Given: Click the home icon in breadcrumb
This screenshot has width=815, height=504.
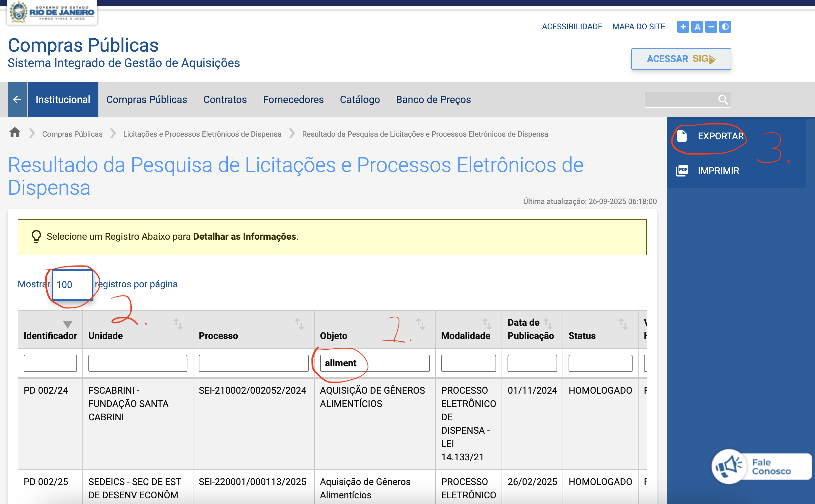Looking at the screenshot, I should [14, 133].
